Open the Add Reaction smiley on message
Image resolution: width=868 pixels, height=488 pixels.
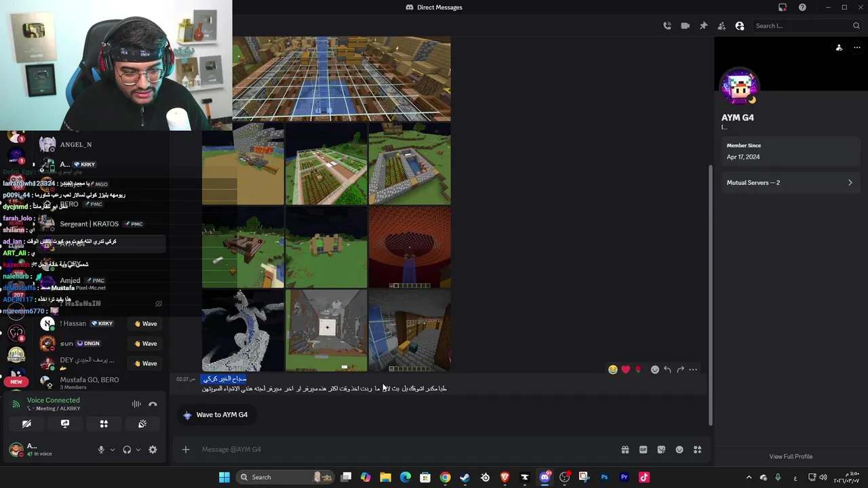654,369
